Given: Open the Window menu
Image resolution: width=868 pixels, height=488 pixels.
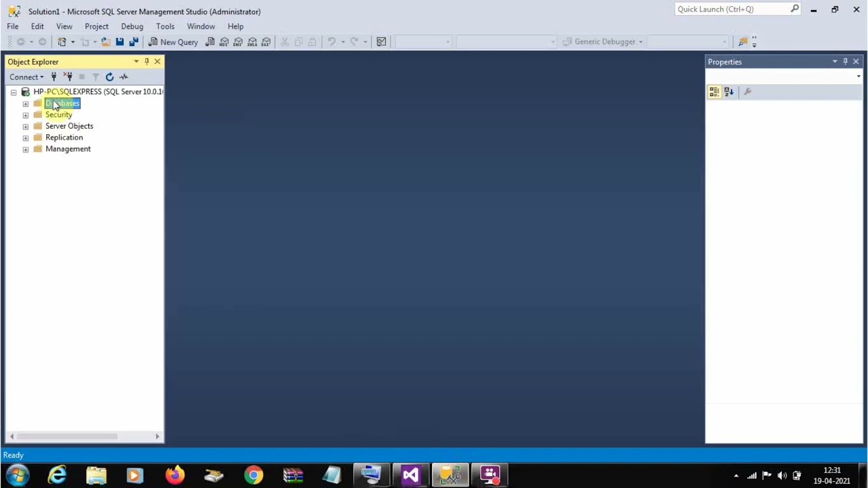Looking at the screenshot, I should (x=201, y=26).
